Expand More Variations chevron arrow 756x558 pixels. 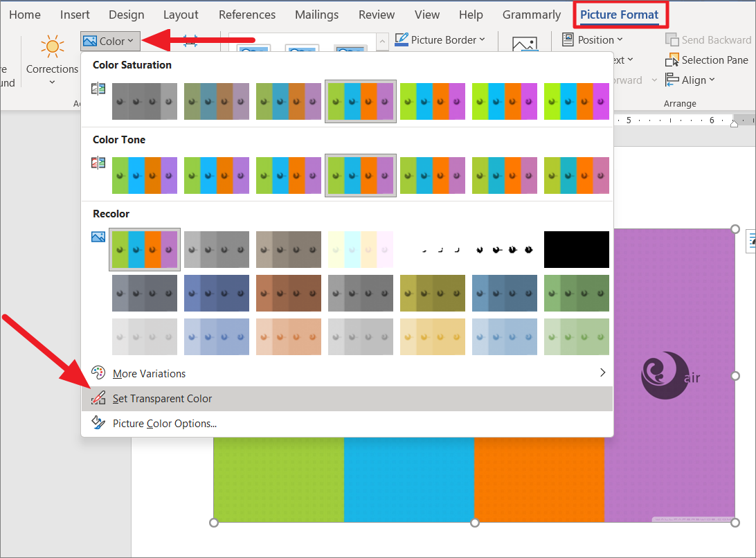point(603,372)
